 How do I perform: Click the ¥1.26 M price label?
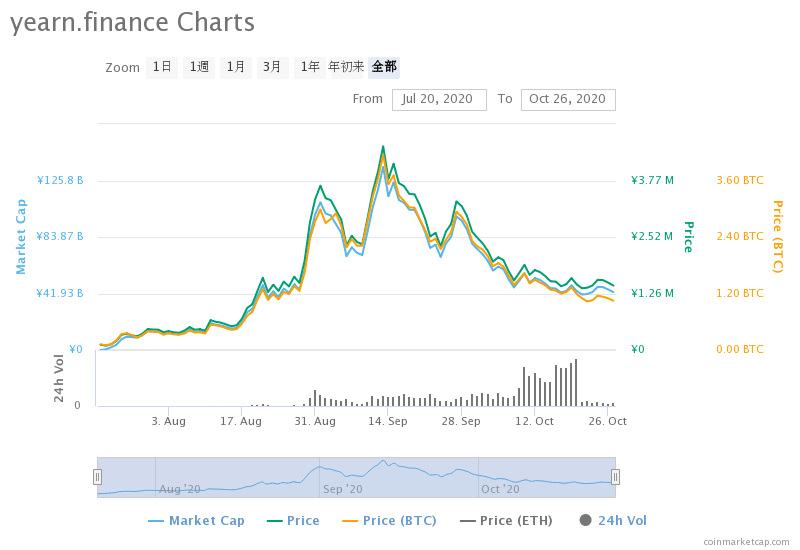[x=653, y=293]
